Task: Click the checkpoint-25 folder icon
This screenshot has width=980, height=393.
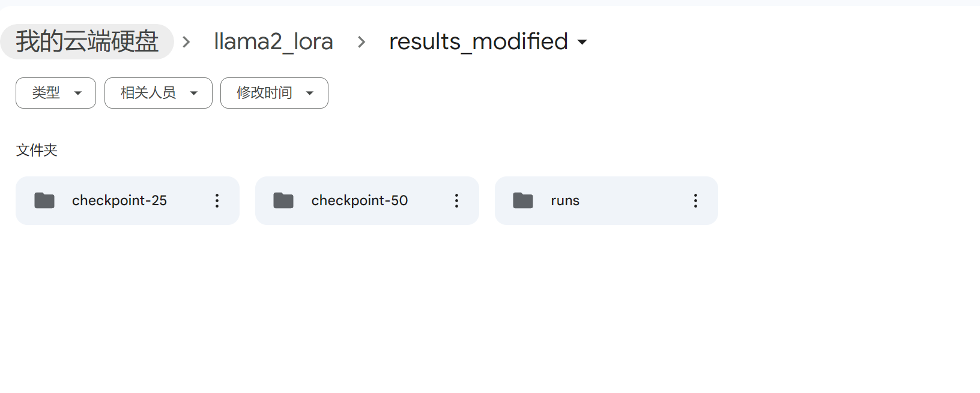Action: pyautogui.click(x=44, y=200)
